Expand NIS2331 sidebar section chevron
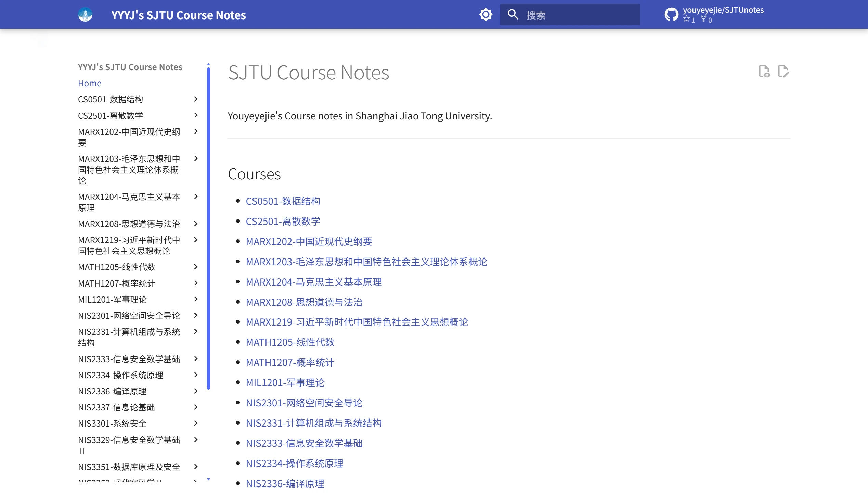 (196, 331)
